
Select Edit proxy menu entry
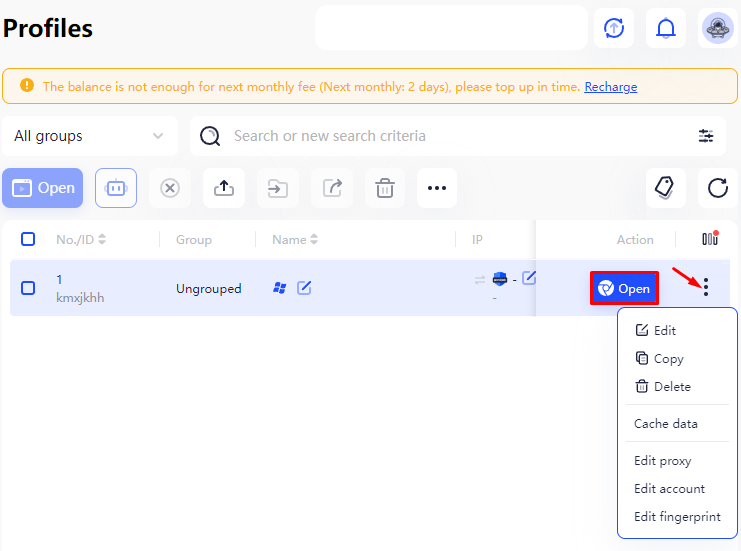point(663,461)
